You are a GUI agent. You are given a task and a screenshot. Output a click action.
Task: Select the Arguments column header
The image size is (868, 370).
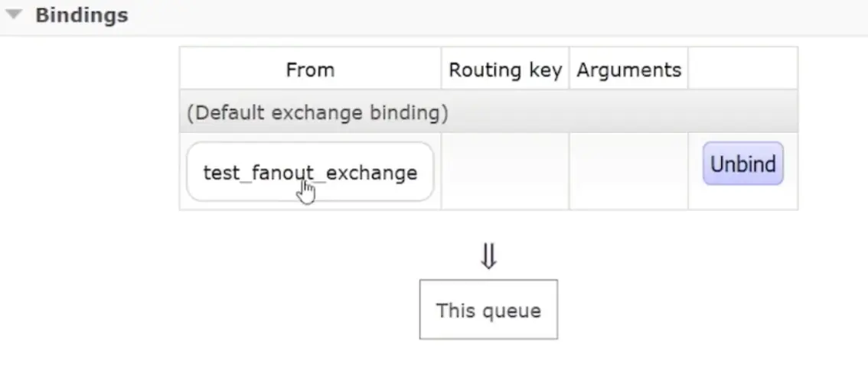(629, 70)
